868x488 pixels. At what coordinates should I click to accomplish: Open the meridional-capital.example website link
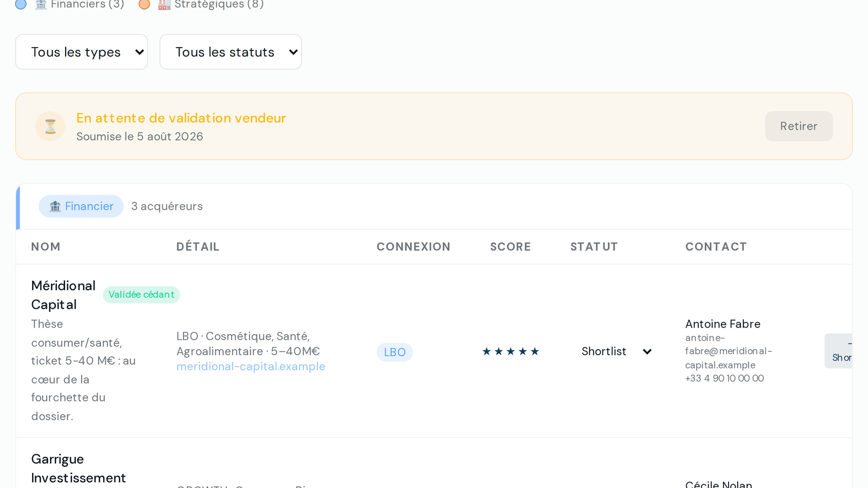(x=251, y=367)
